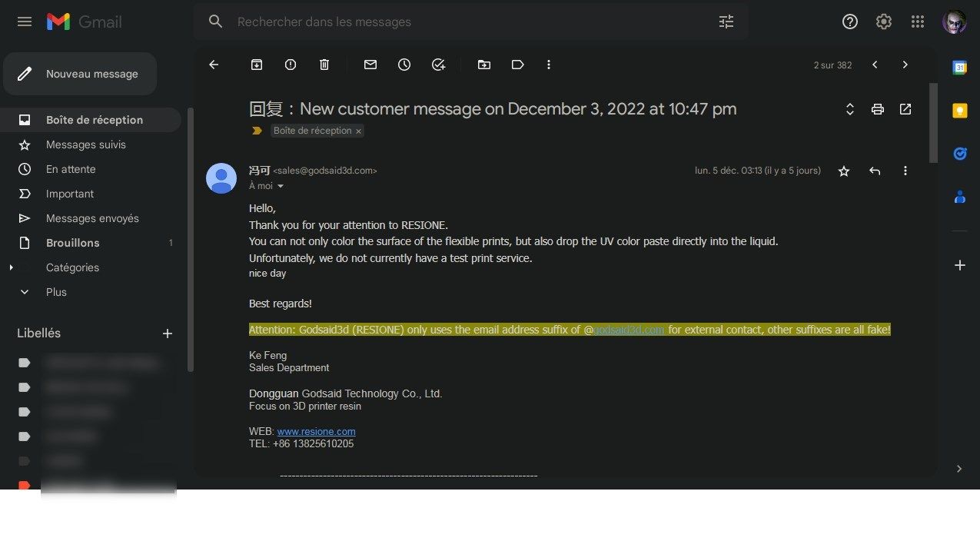This screenshot has width=980, height=541.
Task: Open more toolbar options menu
Action: 549,65
